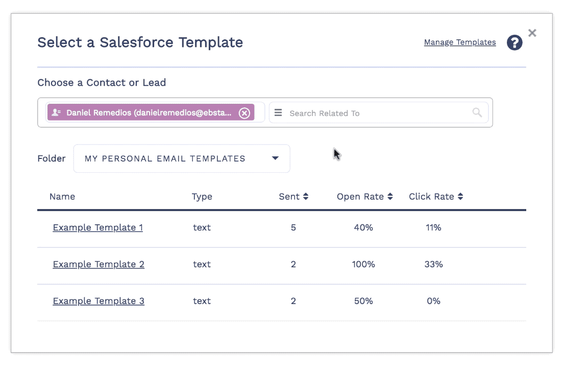Open the help question mark icon
The image size is (588, 368).
514,42
